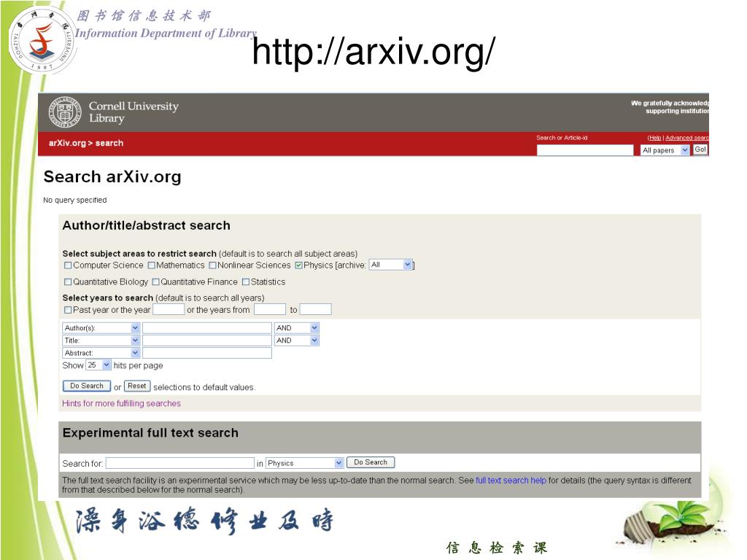Check the Nonlinear Sciences checkbox

click(212, 265)
